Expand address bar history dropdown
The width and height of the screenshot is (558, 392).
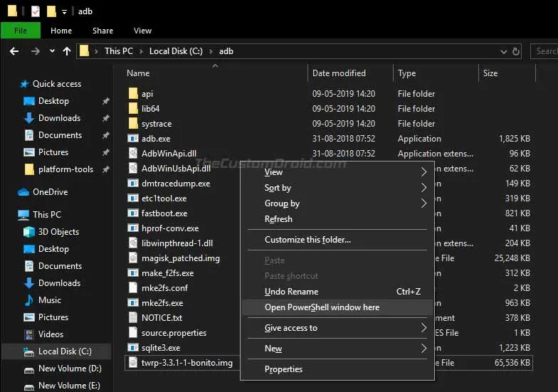click(504, 51)
